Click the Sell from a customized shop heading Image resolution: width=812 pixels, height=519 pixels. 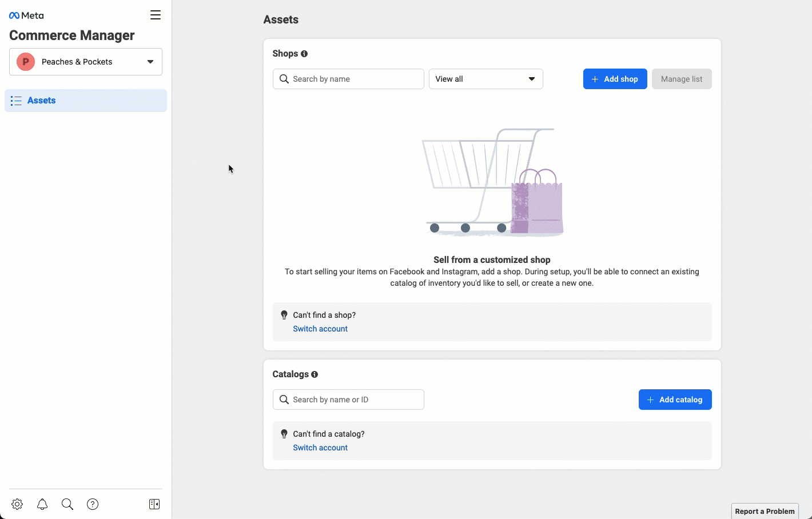click(x=492, y=259)
